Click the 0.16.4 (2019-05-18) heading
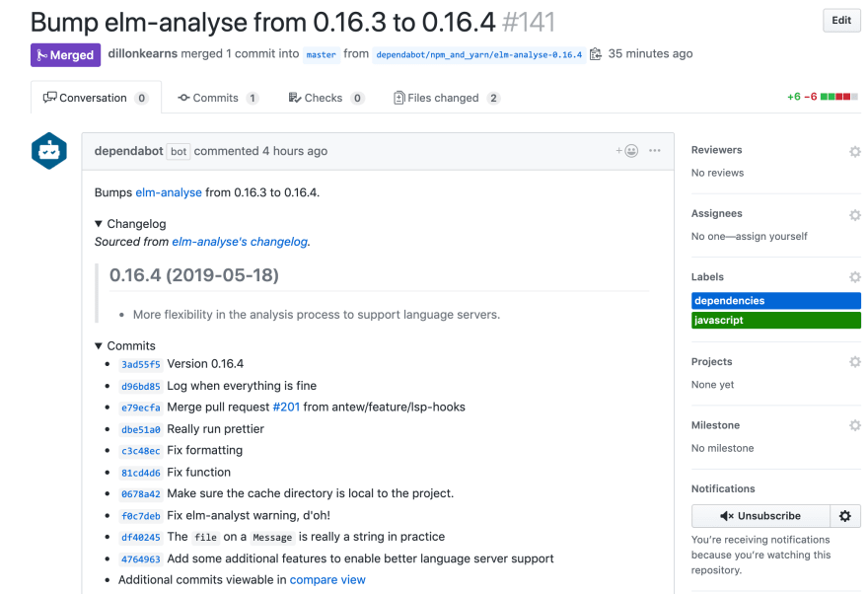Screen dimensions: 868x594 click(193, 275)
